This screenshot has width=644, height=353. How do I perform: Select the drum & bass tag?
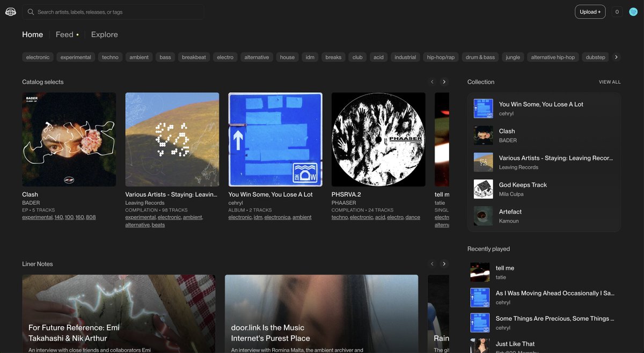point(480,57)
